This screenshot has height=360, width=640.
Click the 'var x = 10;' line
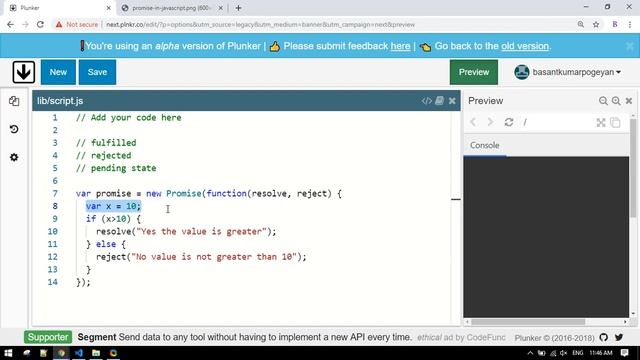coord(113,206)
